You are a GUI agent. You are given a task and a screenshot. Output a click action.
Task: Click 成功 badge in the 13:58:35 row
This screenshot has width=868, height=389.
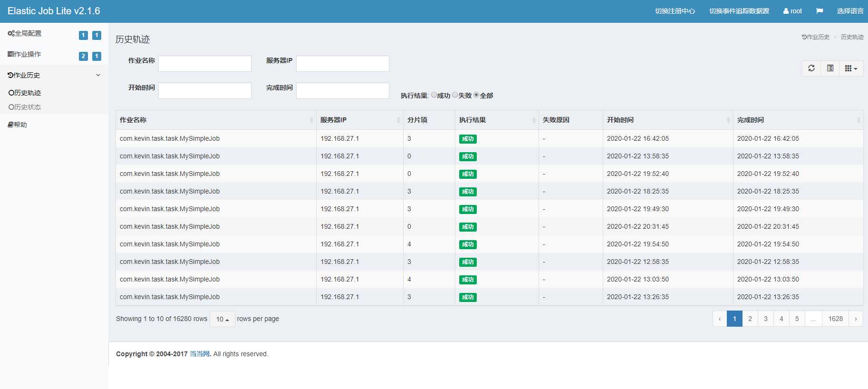pyautogui.click(x=468, y=156)
